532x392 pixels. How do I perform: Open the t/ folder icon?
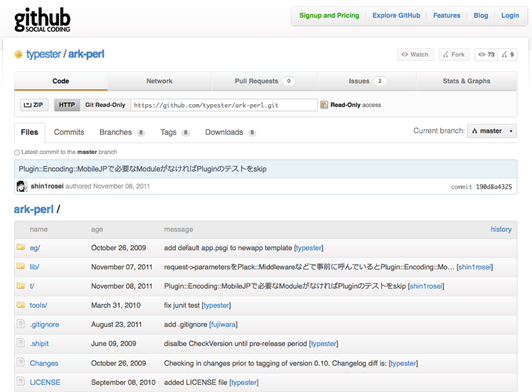coord(21,285)
